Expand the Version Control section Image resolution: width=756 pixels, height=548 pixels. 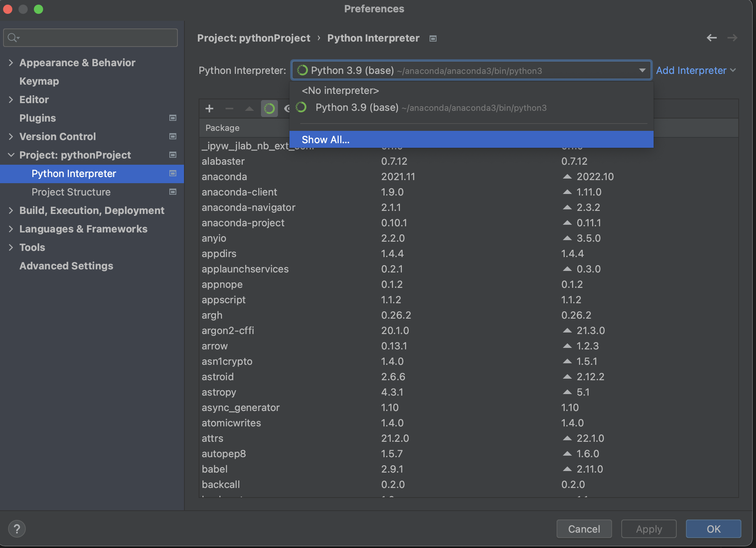11,136
